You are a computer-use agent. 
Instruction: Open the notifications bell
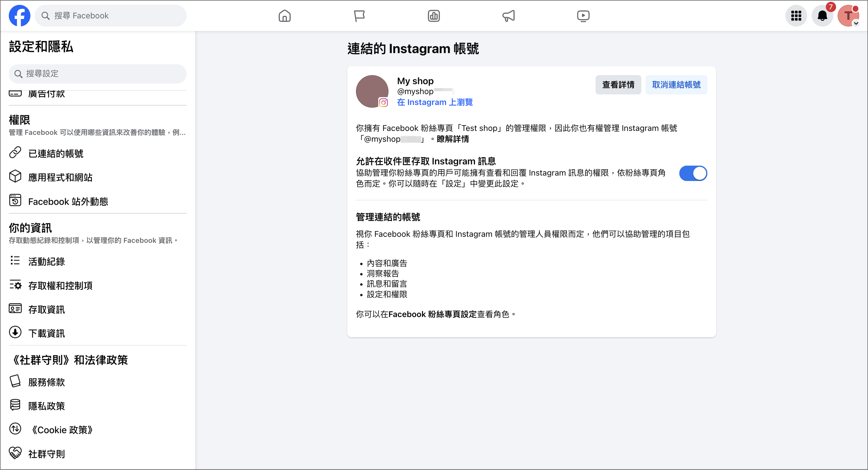pyautogui.click(x=822, y=15)
